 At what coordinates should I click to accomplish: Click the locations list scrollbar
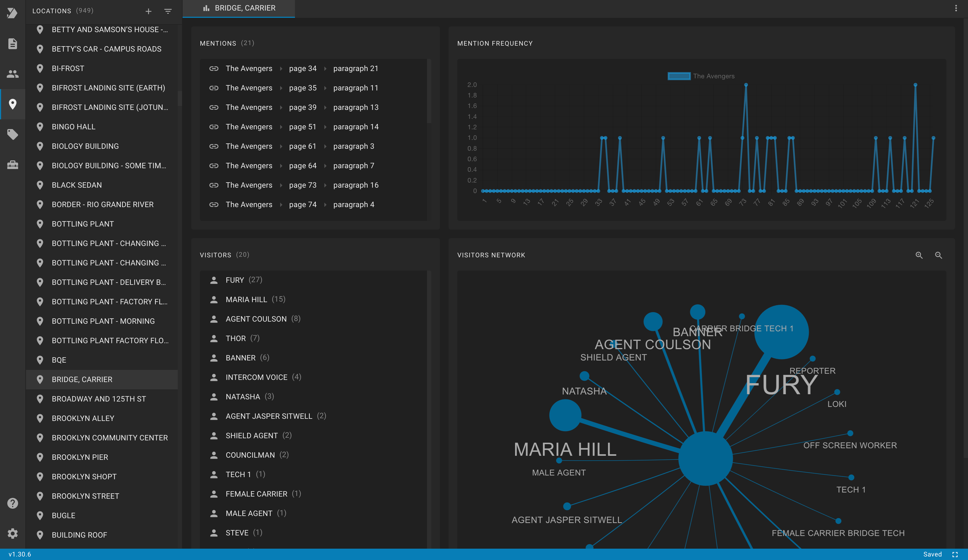point(180,98)
